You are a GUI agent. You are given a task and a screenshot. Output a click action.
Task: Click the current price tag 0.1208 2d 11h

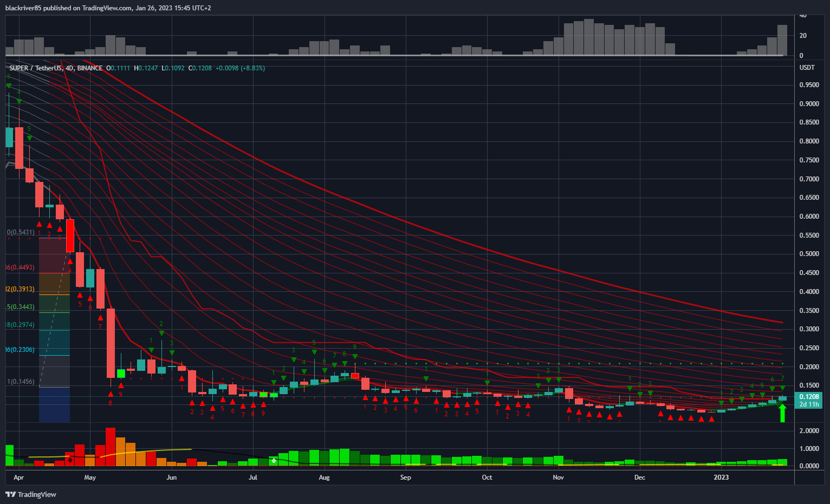(809, 400)
